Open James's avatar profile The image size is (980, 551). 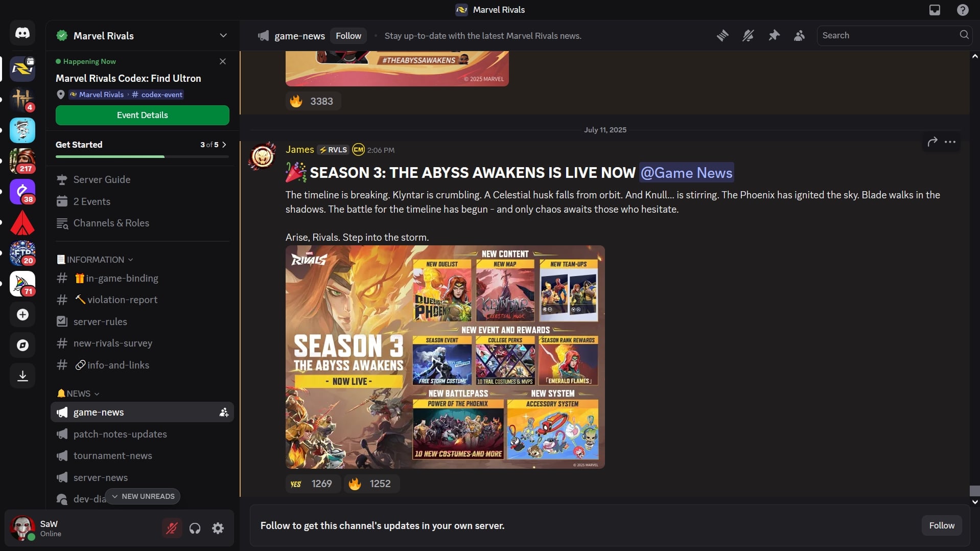tap(263, 156)
